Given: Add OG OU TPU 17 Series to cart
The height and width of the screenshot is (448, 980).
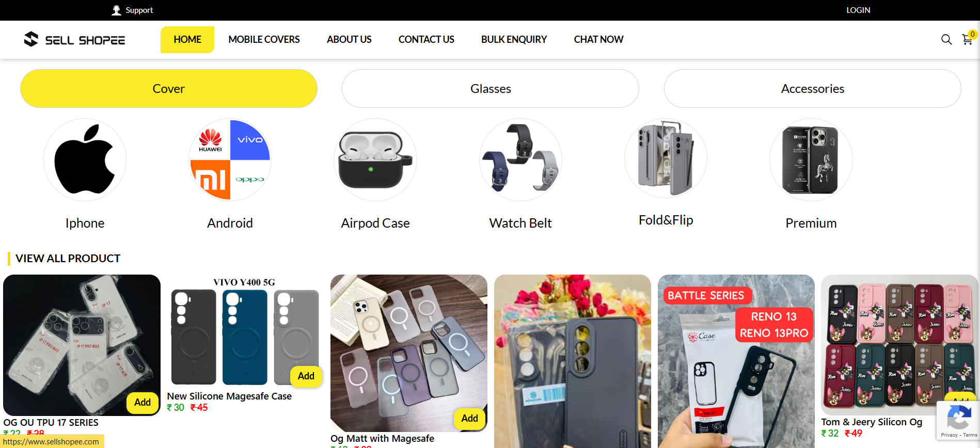Looking at the screenshot, I should point(143,402).
